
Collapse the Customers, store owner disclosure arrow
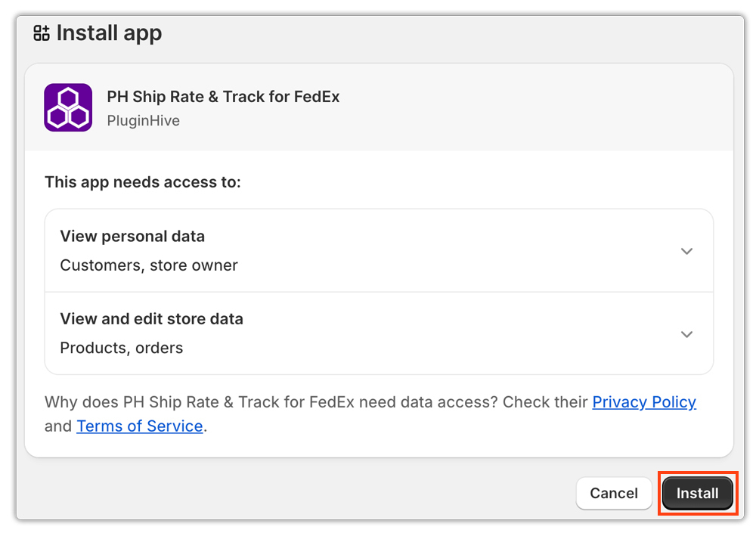click(x=686, y=251)
